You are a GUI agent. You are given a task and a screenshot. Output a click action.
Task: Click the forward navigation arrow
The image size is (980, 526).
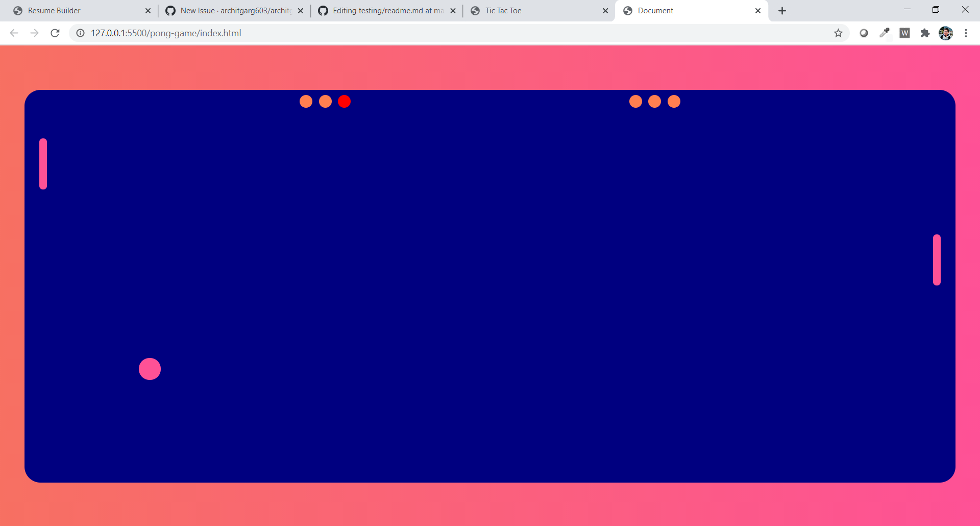(x=34, y=33)
